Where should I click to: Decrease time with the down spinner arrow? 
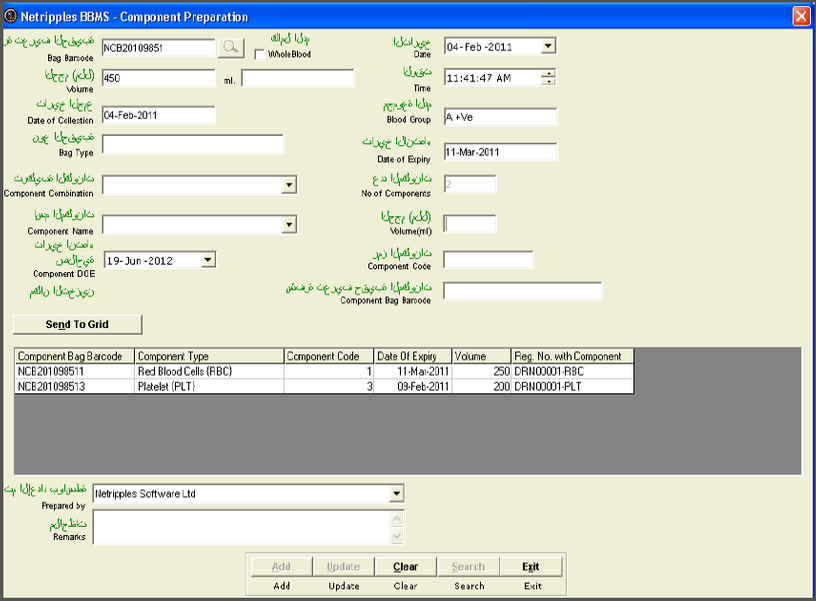pyautogui.click(x=549, y=81)
